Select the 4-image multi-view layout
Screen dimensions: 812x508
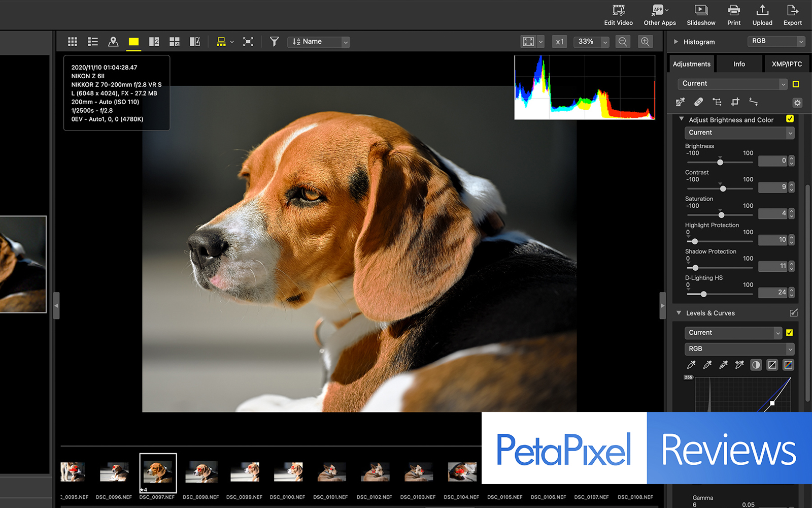(x=174, y=41)
